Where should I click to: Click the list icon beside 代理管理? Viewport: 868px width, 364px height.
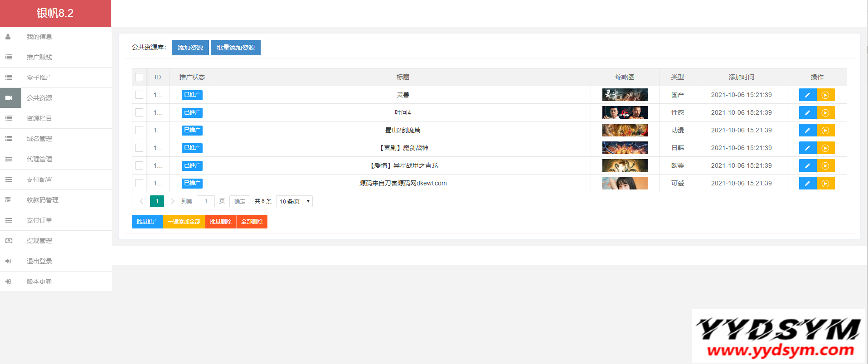click(x=8, y=159)
